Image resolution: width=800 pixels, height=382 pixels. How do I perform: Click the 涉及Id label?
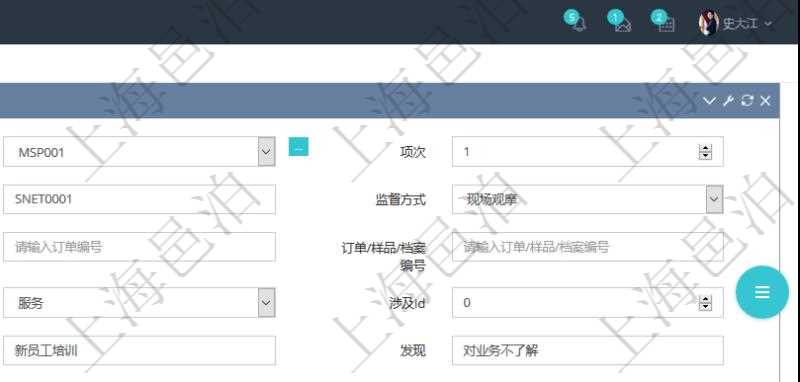[x=407, y=303]
